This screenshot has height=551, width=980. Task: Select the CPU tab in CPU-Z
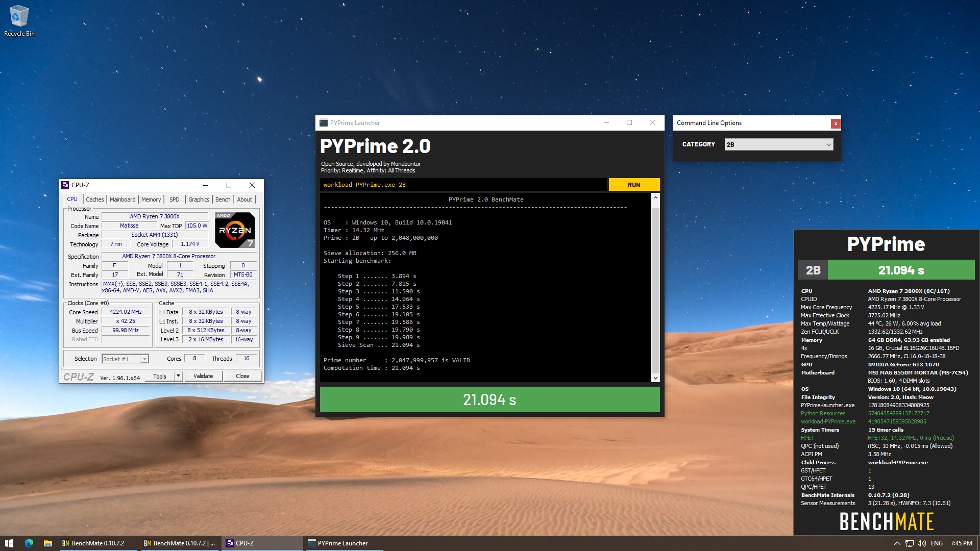tap(72, 199)
